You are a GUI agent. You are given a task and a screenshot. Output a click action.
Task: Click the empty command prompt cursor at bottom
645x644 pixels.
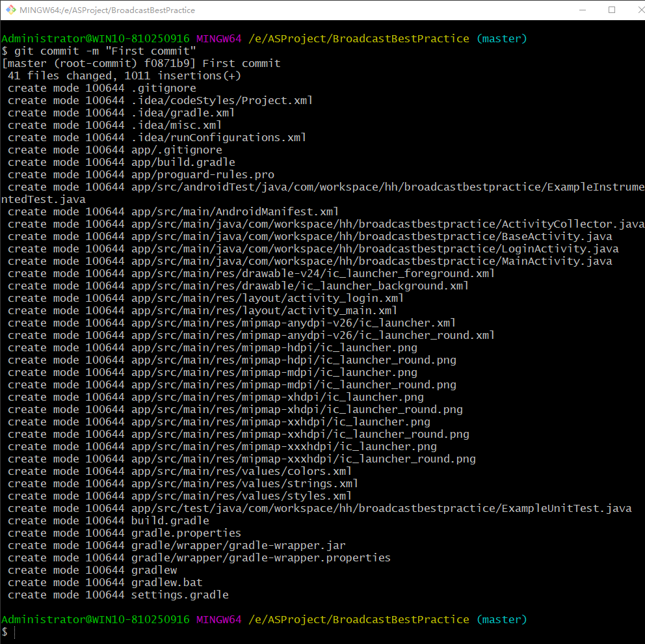pos(15,632)
